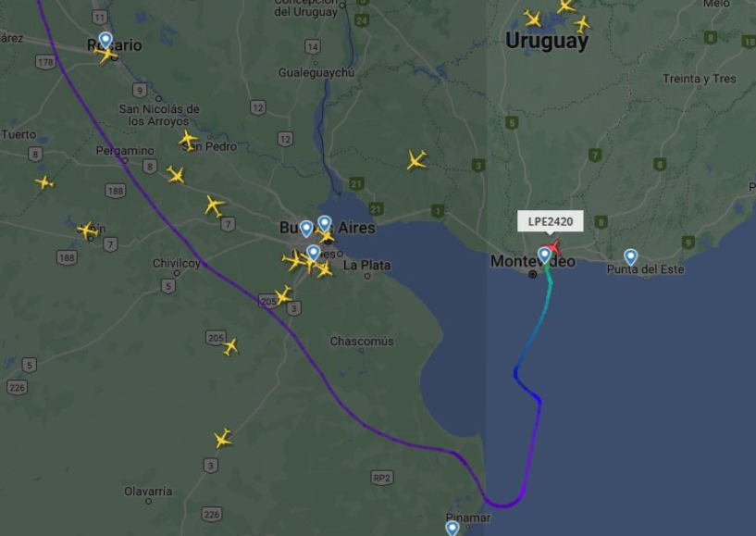The height and width of the screenshot is (536, 756).
Task: Select the plane at Junín
Action: [88, 231]
